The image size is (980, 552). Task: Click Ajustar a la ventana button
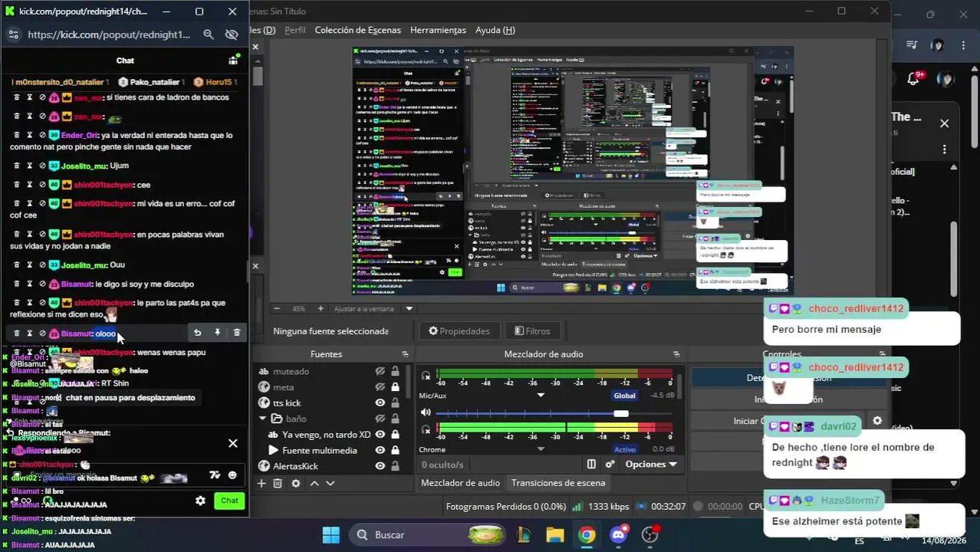(363, 309)
